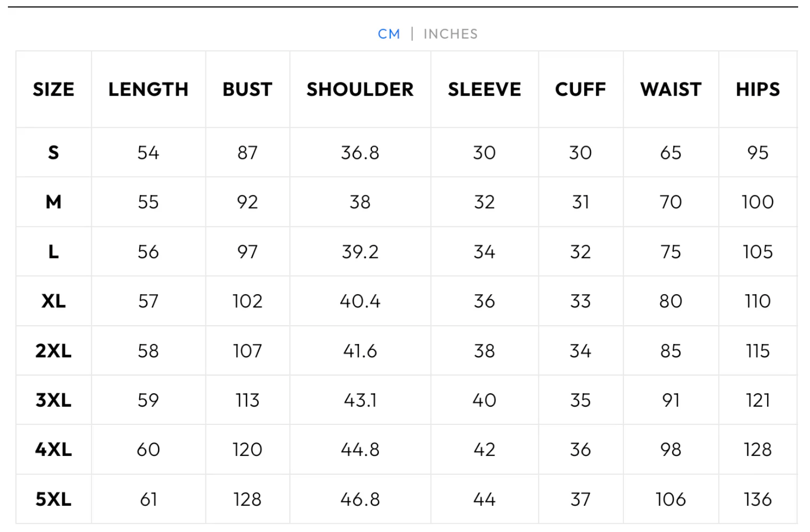Select the M size row label
Viewport: 810px width, 532px height.
(53, 202)
